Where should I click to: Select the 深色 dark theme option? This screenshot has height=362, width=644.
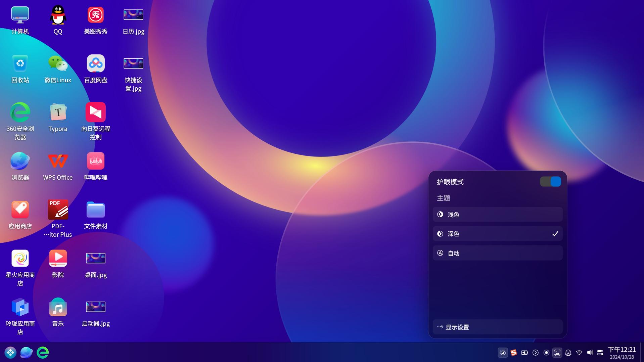click(498, 234)
